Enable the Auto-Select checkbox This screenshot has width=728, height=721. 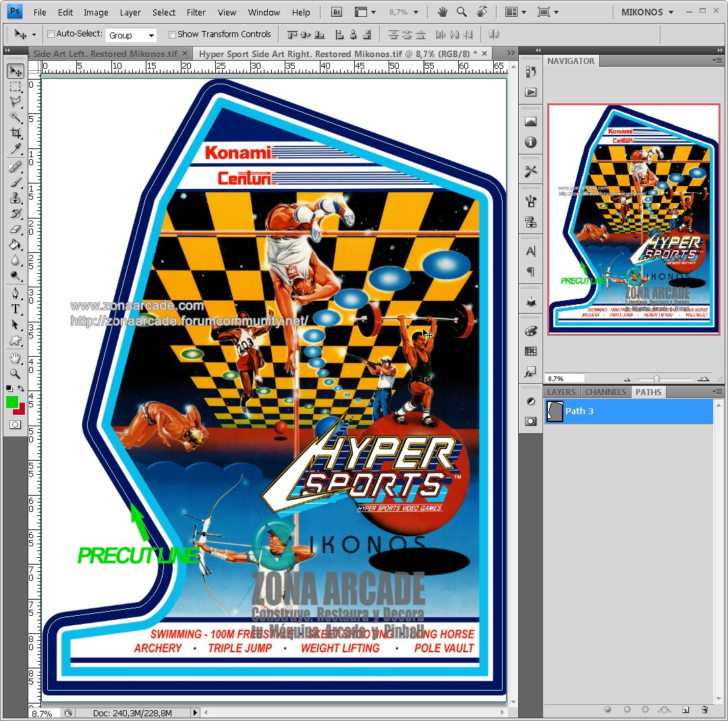(x=50, y=34)
